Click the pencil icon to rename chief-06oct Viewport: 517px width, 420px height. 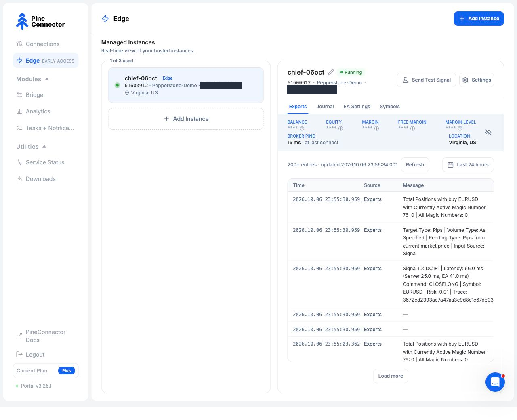331,72
